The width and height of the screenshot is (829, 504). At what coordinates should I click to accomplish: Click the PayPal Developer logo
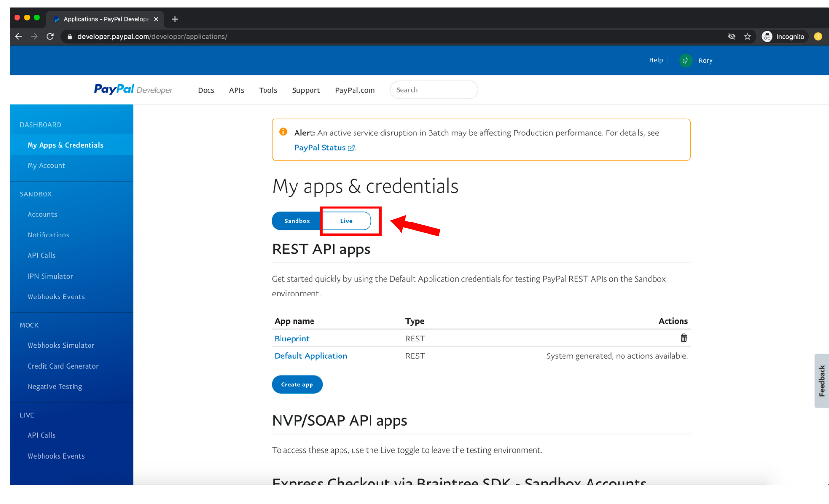tap(133, 89)
